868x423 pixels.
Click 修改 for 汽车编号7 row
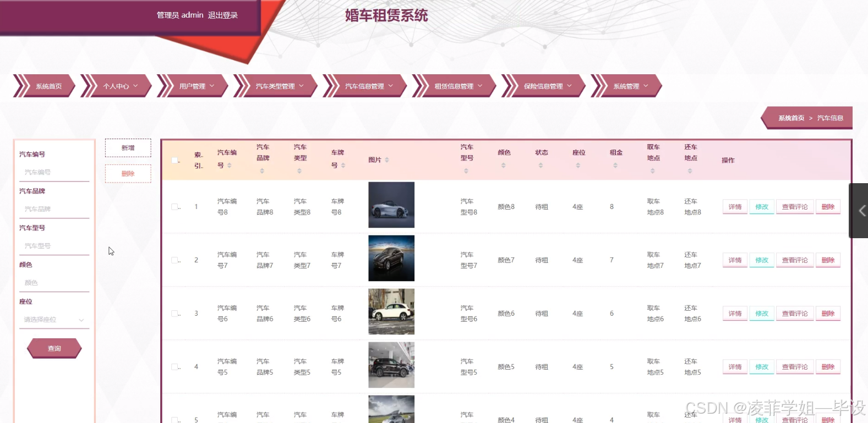(762, 260)
